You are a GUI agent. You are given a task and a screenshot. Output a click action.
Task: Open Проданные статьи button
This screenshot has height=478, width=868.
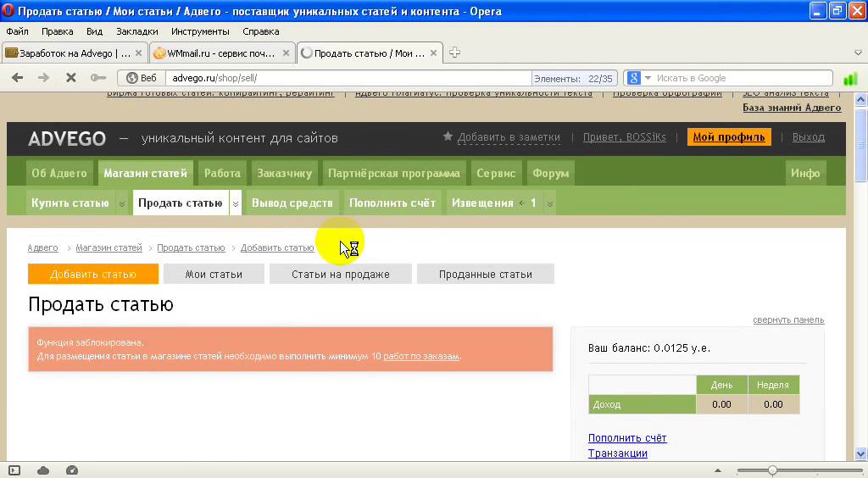(x=486, y=274)
